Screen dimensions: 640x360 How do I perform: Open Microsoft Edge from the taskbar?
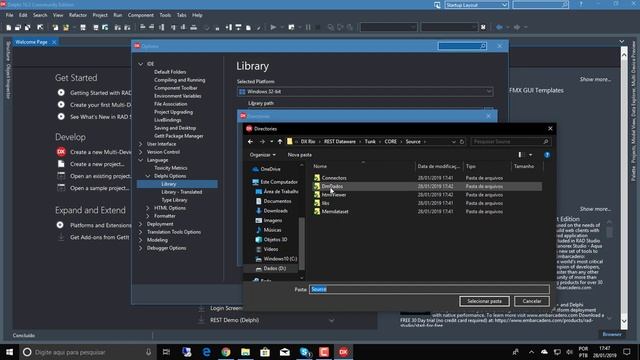click(207, 352)
